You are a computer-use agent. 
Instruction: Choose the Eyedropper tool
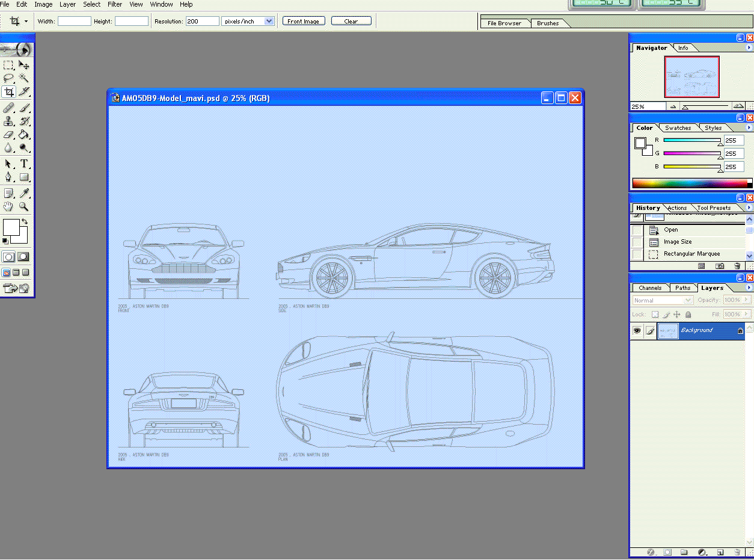(x=24, y=193)
